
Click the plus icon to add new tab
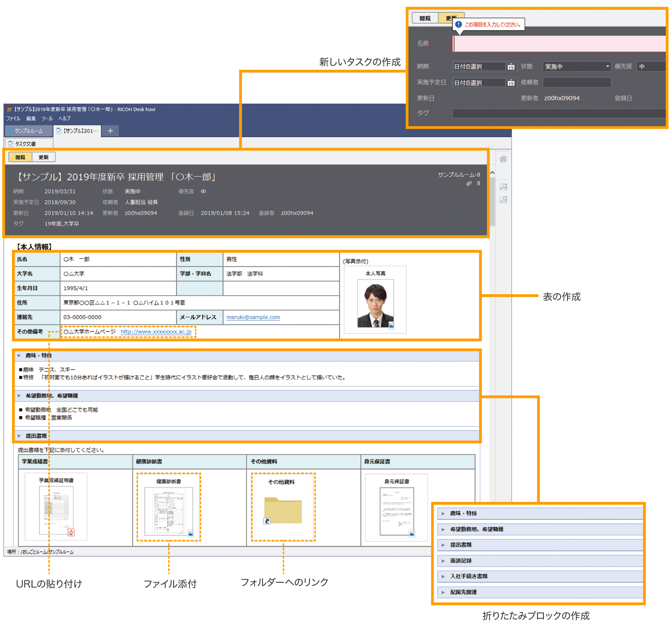click(x=110, y=131)
